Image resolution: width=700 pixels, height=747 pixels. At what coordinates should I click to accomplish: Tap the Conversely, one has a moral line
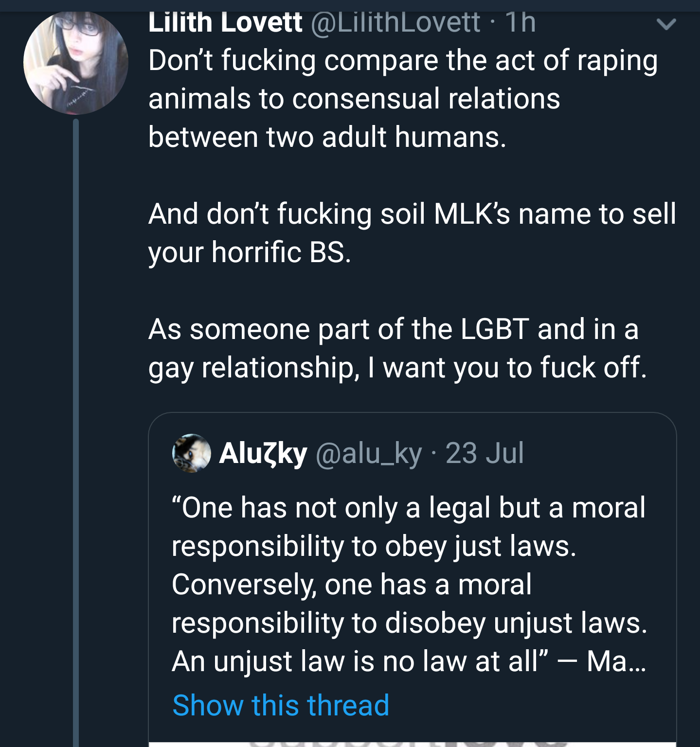352,585
